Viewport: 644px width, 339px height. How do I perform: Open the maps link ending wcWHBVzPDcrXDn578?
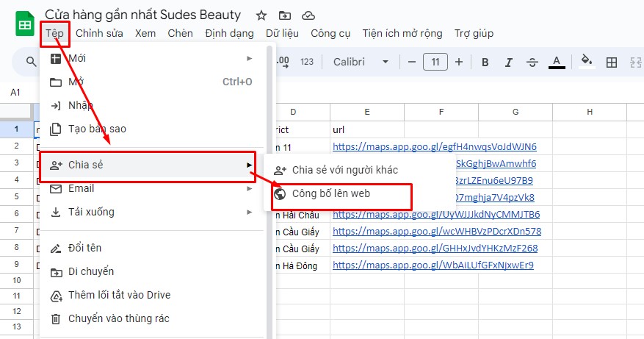(437, 231)
